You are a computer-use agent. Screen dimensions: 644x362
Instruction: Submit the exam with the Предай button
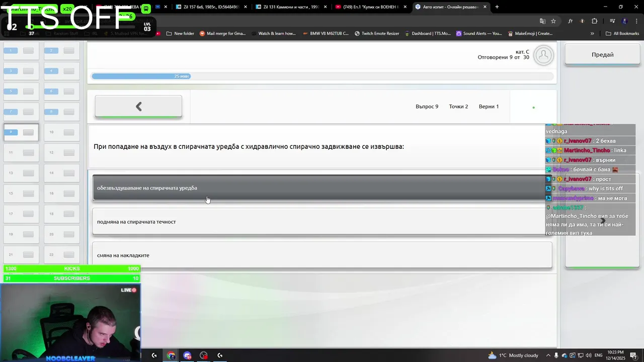point(602,55)
